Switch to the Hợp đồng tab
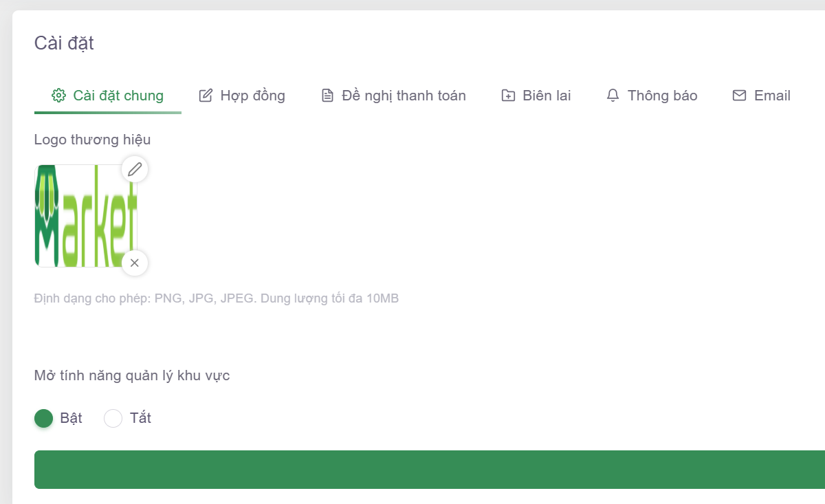This screenshot has width=825, height=504. pos(252,96)
